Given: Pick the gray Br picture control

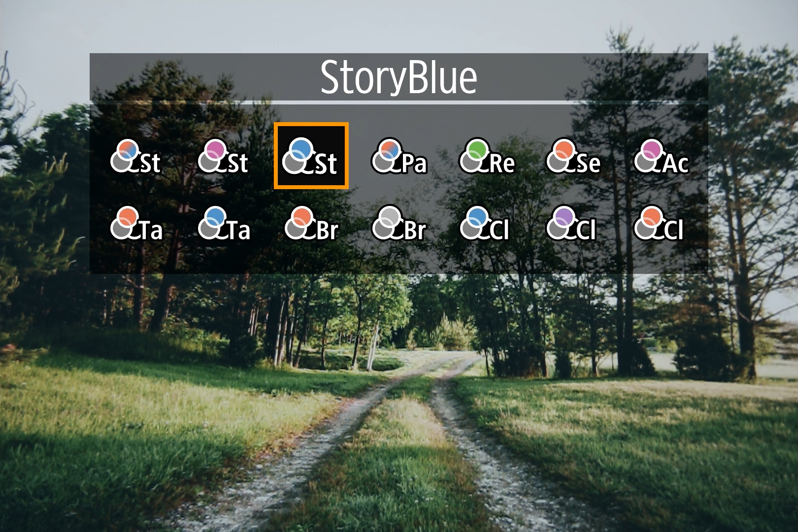Looking at the screenshot, I should [399, 224].
